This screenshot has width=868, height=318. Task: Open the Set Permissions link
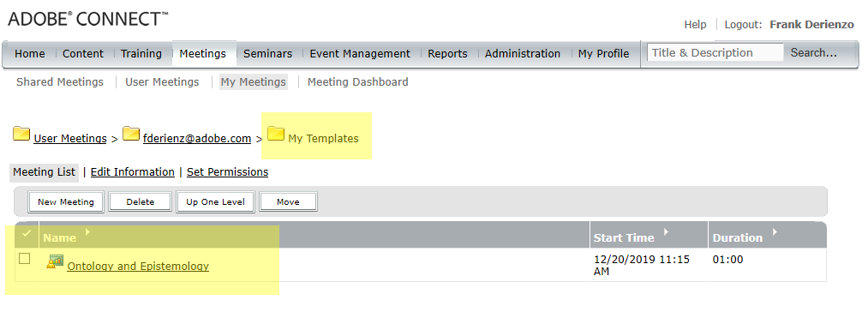tap(228, 172)
